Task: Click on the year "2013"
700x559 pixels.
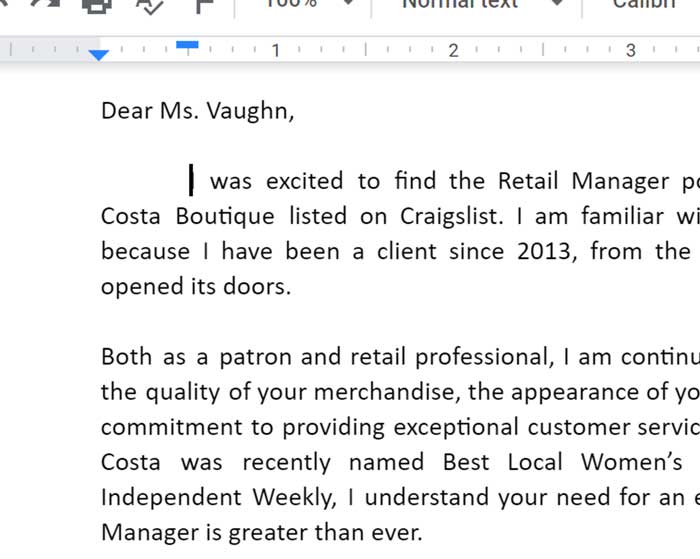Action: 544,251
